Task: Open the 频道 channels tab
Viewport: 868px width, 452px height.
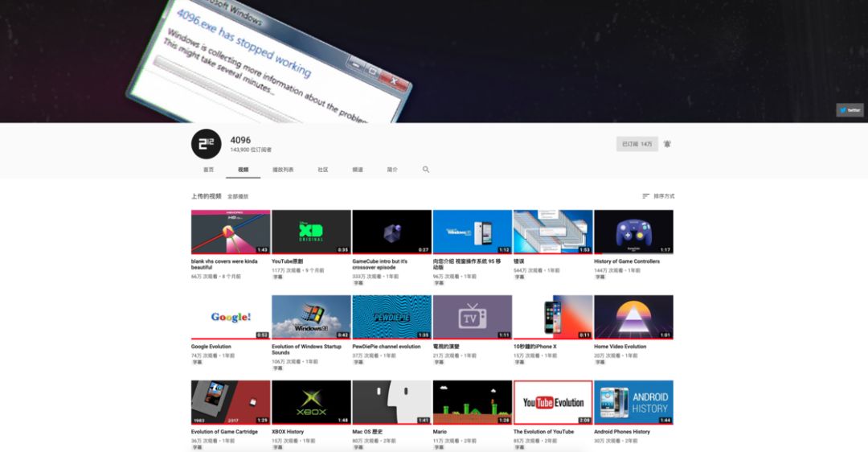Action: click(x=358, y=170)
